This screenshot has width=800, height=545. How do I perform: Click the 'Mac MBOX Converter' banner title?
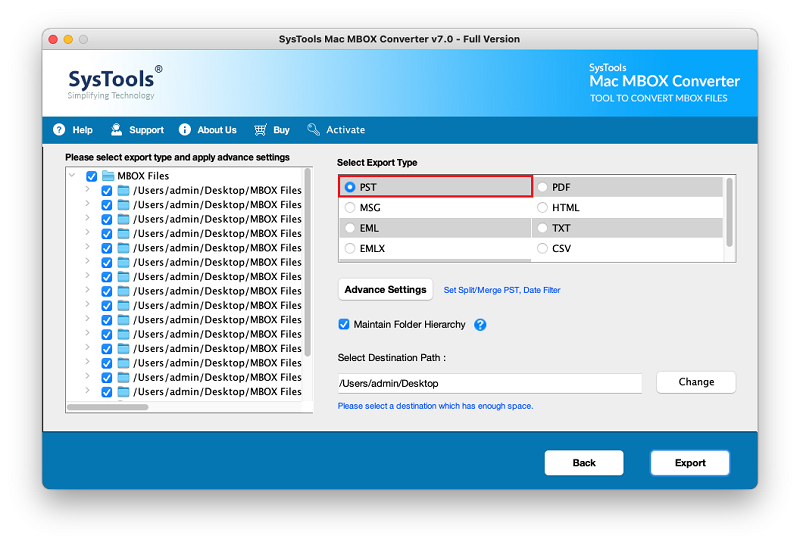[664, 81]
